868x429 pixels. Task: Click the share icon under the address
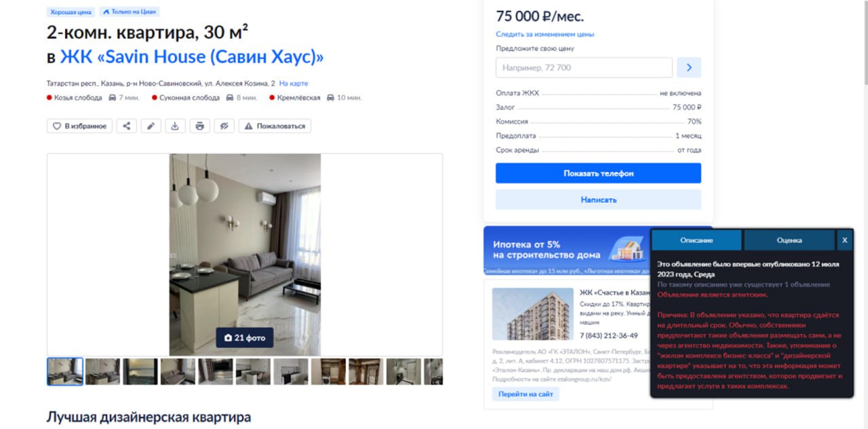point(126,126)
